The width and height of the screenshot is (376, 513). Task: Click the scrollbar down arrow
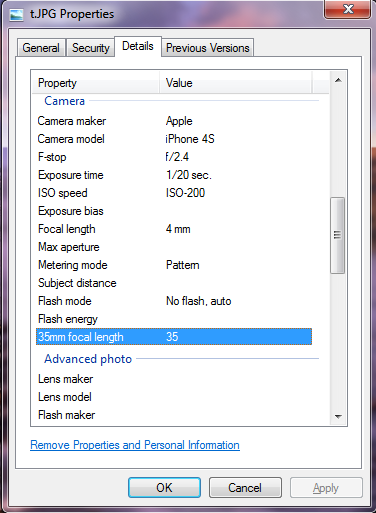338,416
